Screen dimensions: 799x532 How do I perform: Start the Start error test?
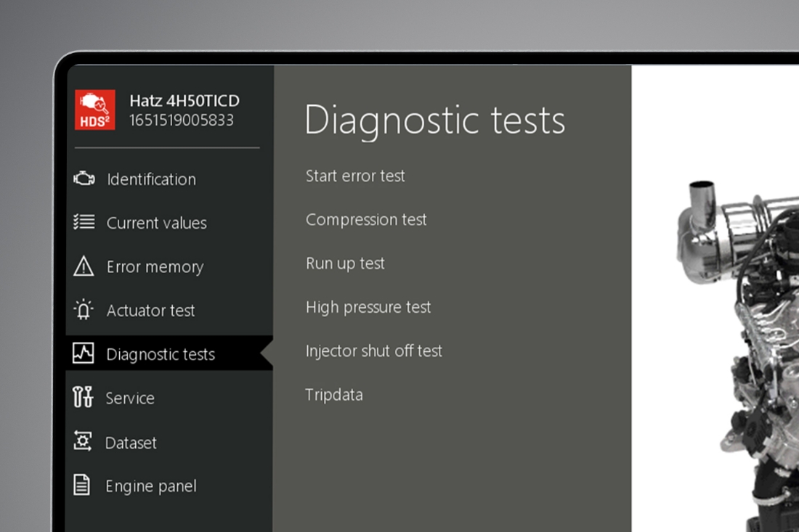tap(355, 176)
